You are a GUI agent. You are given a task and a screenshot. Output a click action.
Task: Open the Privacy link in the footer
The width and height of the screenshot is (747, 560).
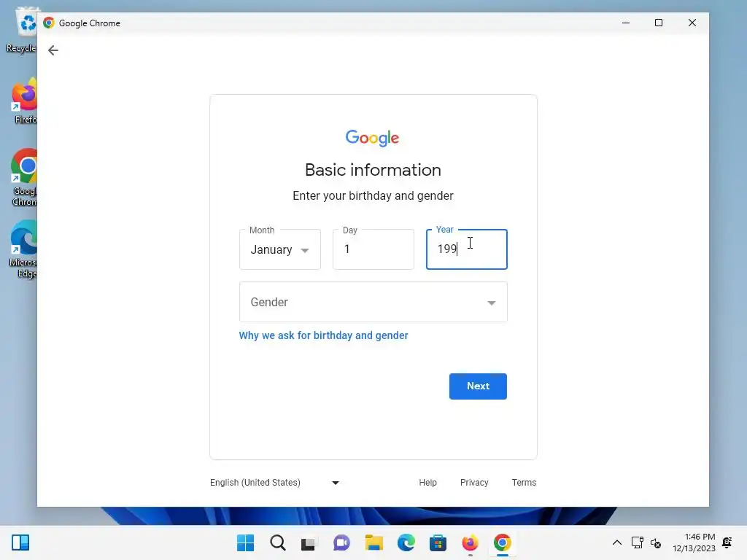click(474, 483)
